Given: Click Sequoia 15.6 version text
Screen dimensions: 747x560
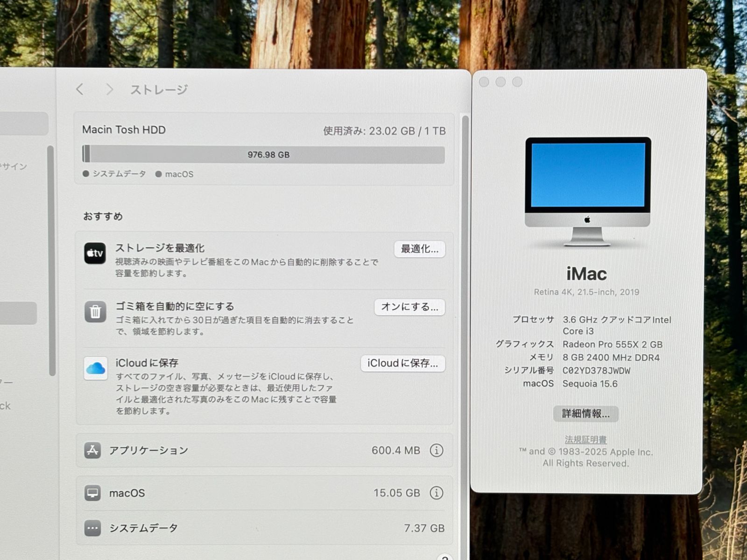Looking at the screenshot, I should click(590, 384).
